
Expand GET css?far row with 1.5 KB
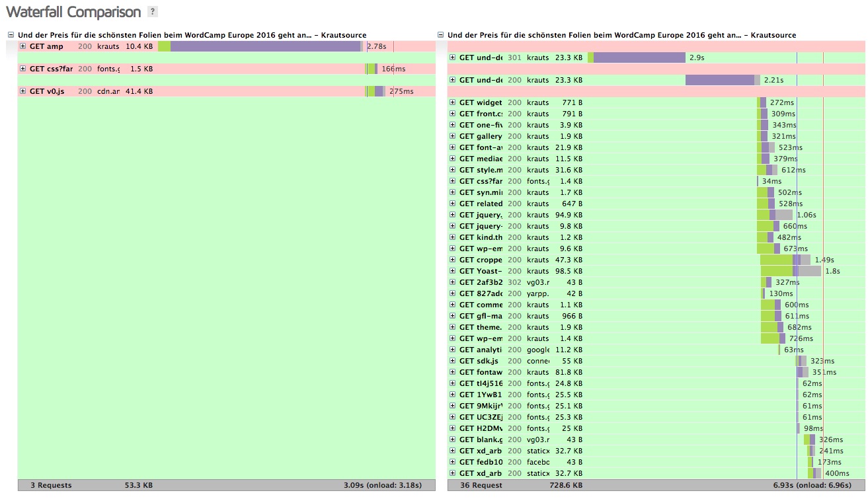click(x=23, y=69)
